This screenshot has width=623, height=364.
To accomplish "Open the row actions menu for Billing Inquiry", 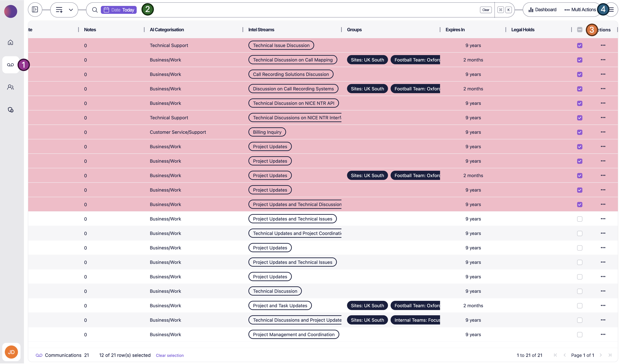I will [x=603, y=132].
